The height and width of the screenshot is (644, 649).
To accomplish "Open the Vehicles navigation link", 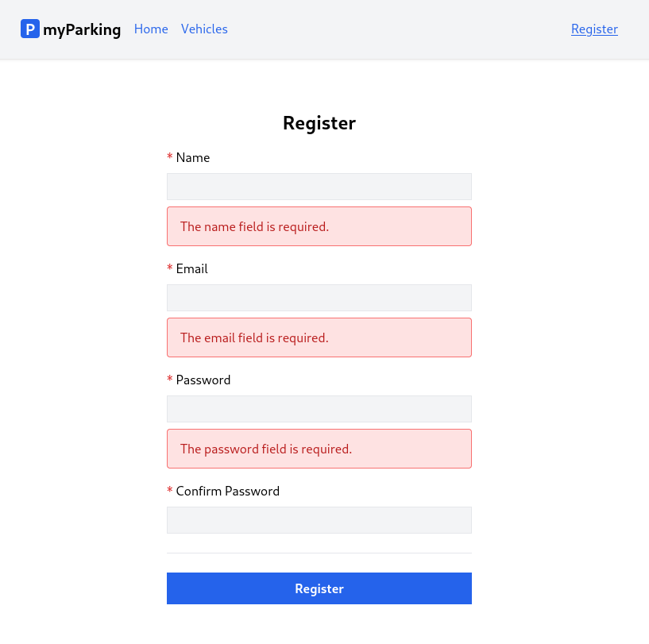I will point(204,29).
